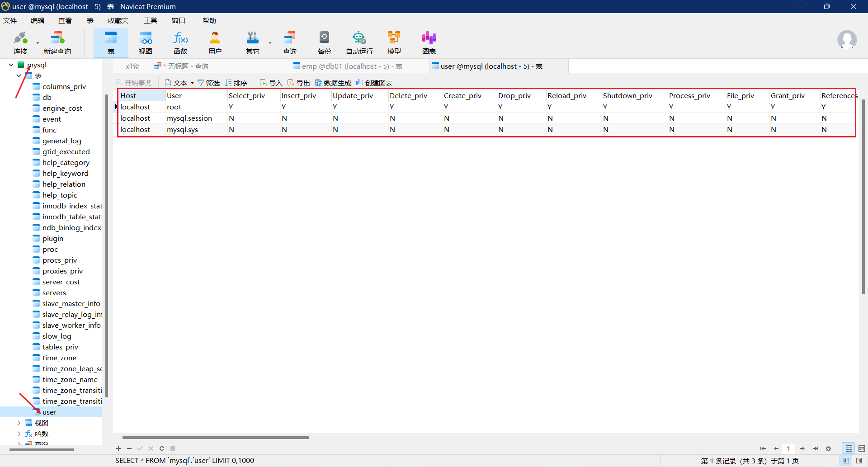Click the refresh icon in bottom bar

pos(162,448)
